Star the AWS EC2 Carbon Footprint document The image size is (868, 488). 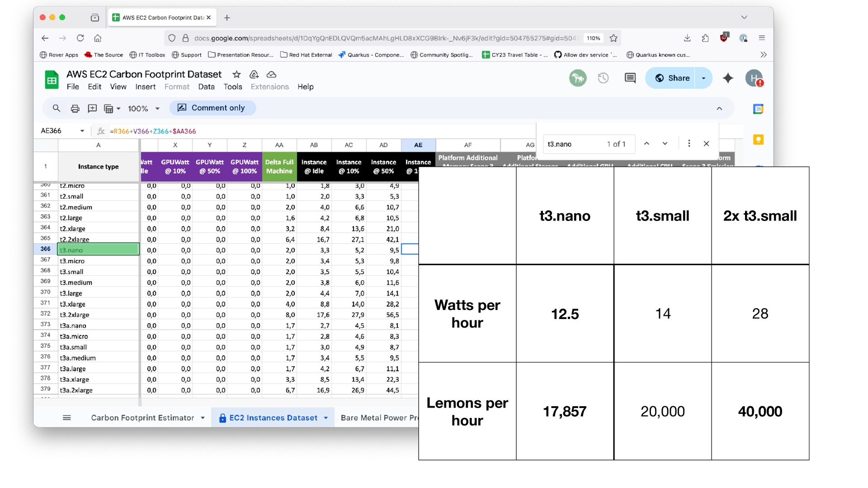coord(236,74)
